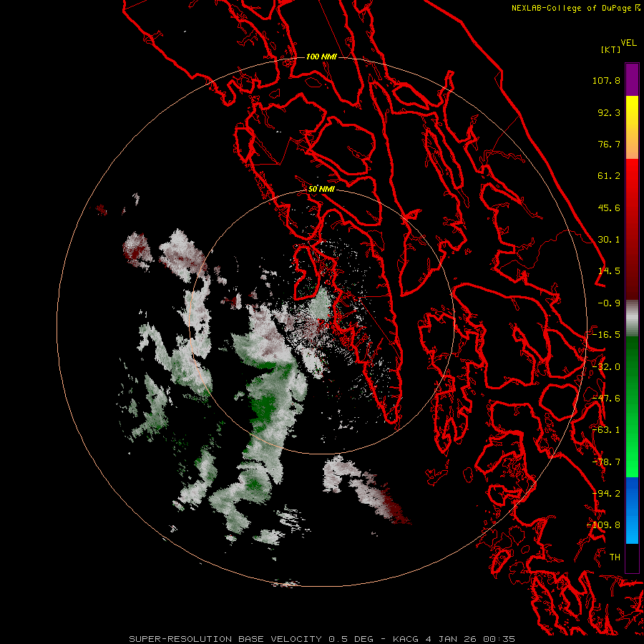Click the VEL legend title
This screenshot has width=644, height=644.
[x=628, y=43]
